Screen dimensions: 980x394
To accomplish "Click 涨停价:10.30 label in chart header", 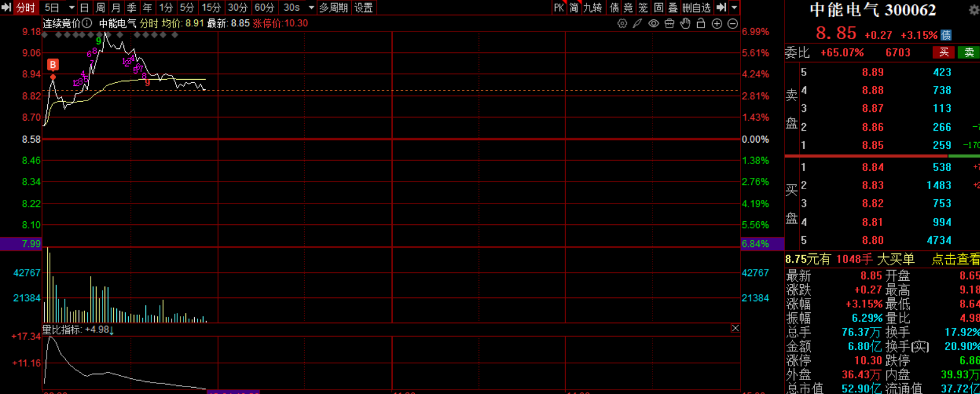I will click(x=280, y=23).
